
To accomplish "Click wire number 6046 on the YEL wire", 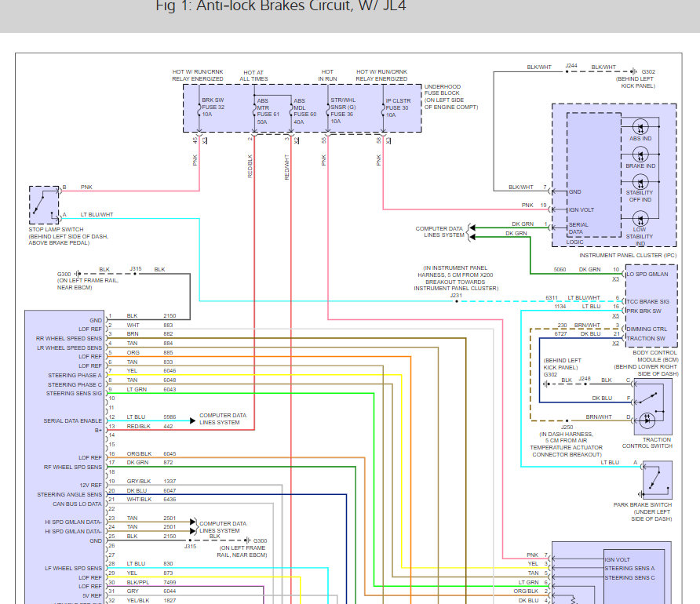I will click(x=170, y=371).
